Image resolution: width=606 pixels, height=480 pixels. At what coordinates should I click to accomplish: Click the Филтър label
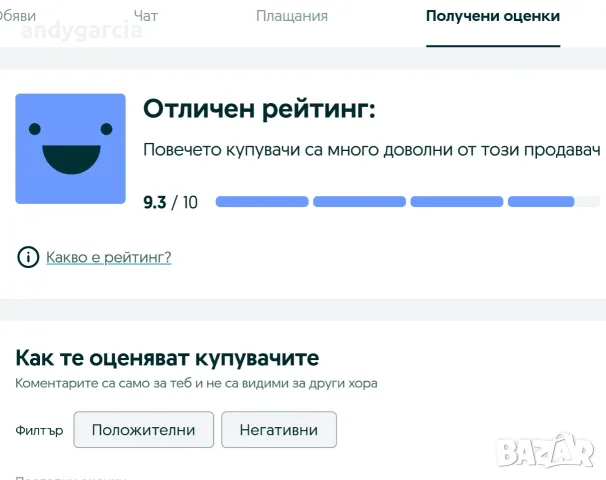point(39,430)
